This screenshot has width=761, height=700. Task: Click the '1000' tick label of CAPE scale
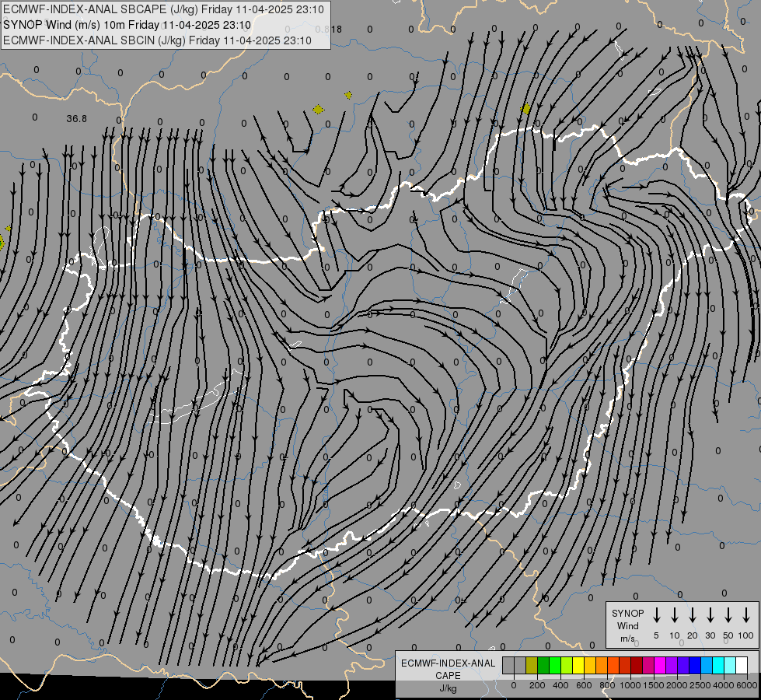630,685
